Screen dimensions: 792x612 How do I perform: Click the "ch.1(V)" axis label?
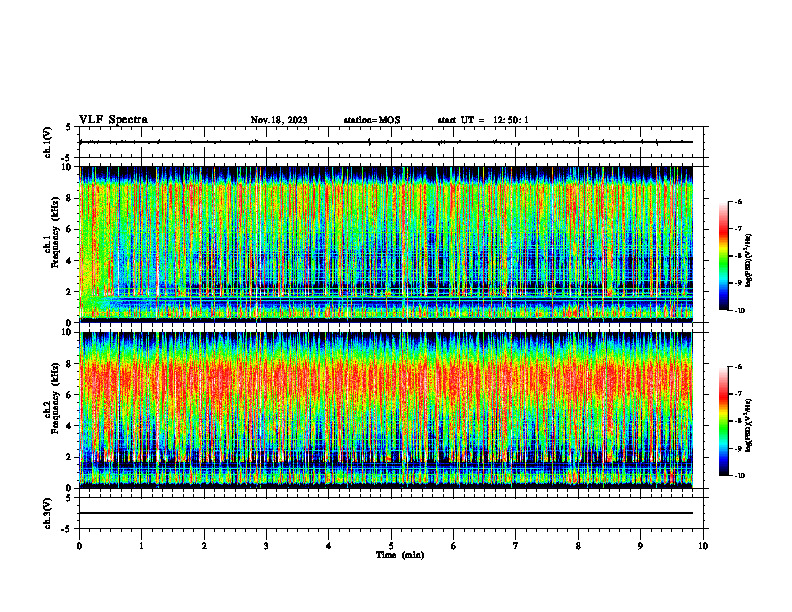coord(47,142)
